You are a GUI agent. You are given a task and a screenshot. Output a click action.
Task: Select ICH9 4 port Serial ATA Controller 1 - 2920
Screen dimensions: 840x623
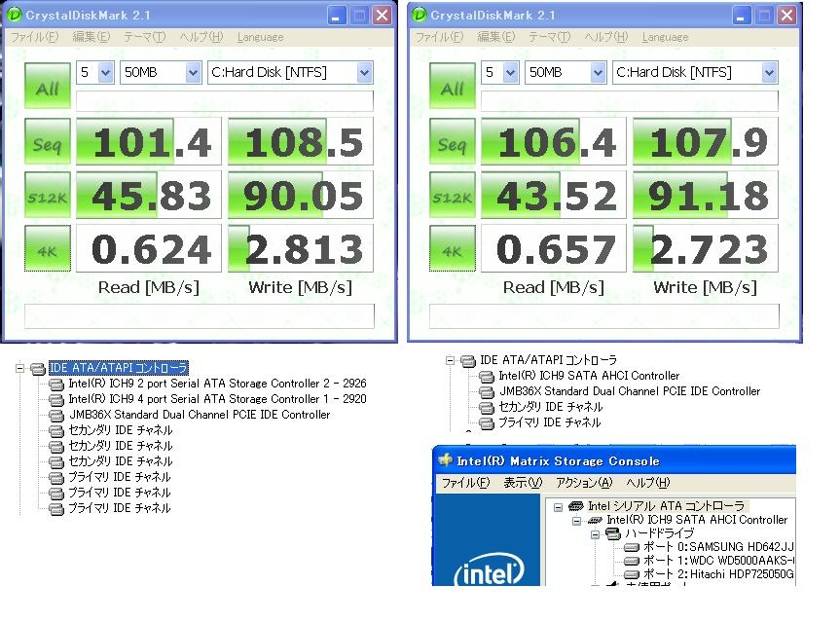click(217, 399)
